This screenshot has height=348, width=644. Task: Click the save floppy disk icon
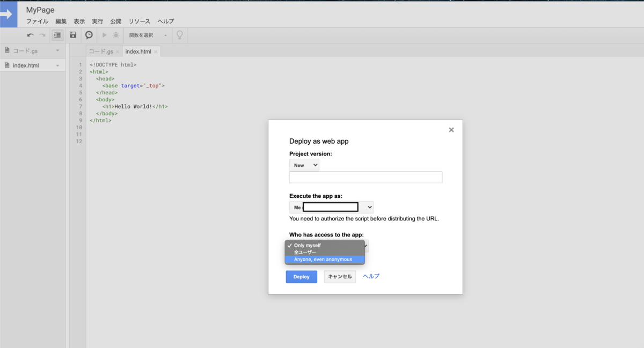click(73, 35)
